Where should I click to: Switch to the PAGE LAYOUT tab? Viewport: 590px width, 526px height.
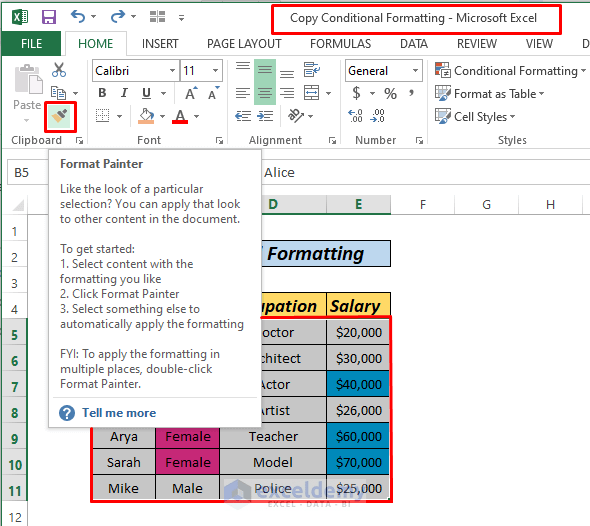244,44
